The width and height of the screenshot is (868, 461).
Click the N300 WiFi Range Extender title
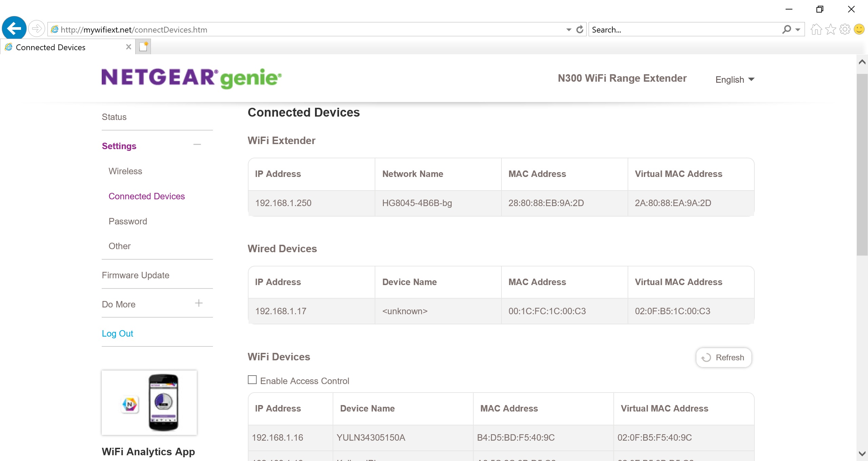coord(622,78)
